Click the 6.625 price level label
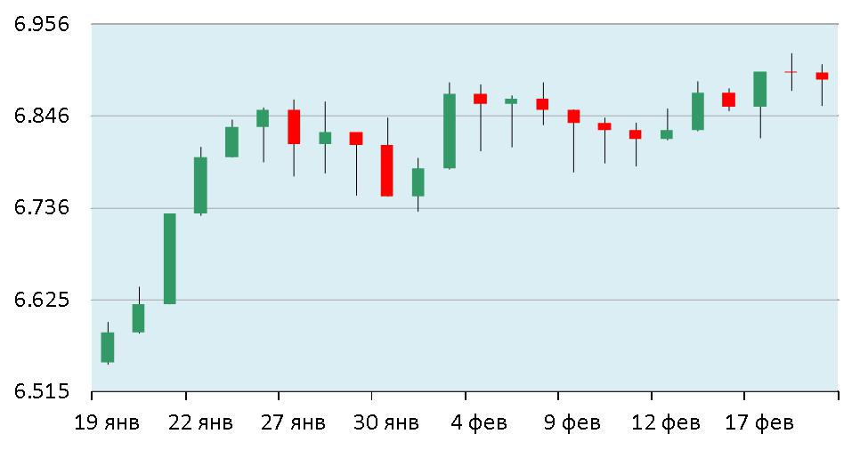This screenshot has height=450, width=868. [44, 300]
